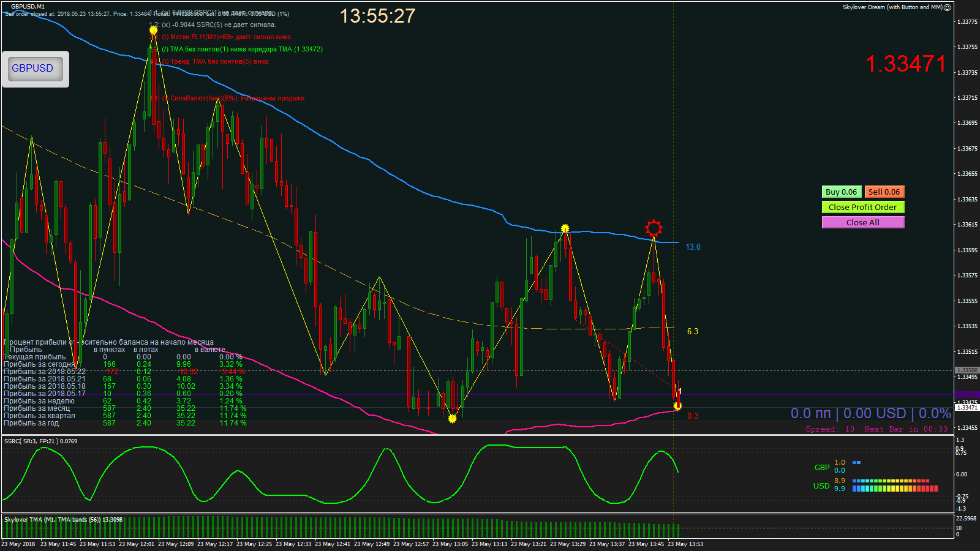Click the Sell 0.06 button
The width and height of the screenshot is (980, 551).
(x=884, y=192)
